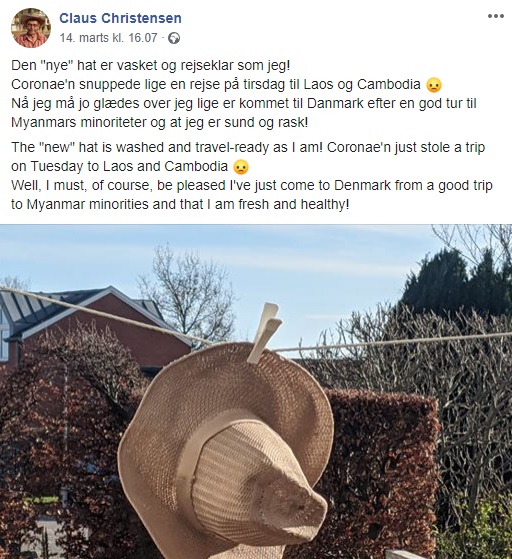Visit the Claus Christensen profile name link
Image resolution: width=512 pixels, height=559 pixels.
[120, 18]
